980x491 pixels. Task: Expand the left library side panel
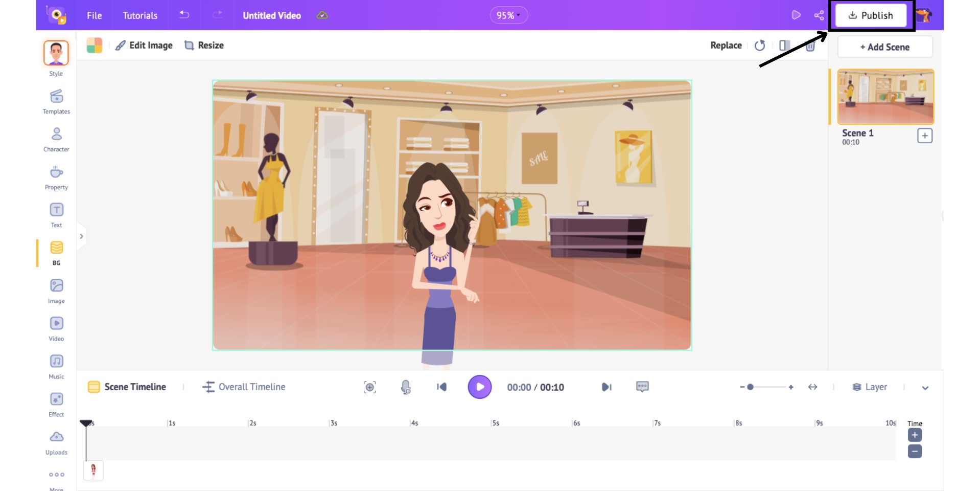click(x=81, y=236)
